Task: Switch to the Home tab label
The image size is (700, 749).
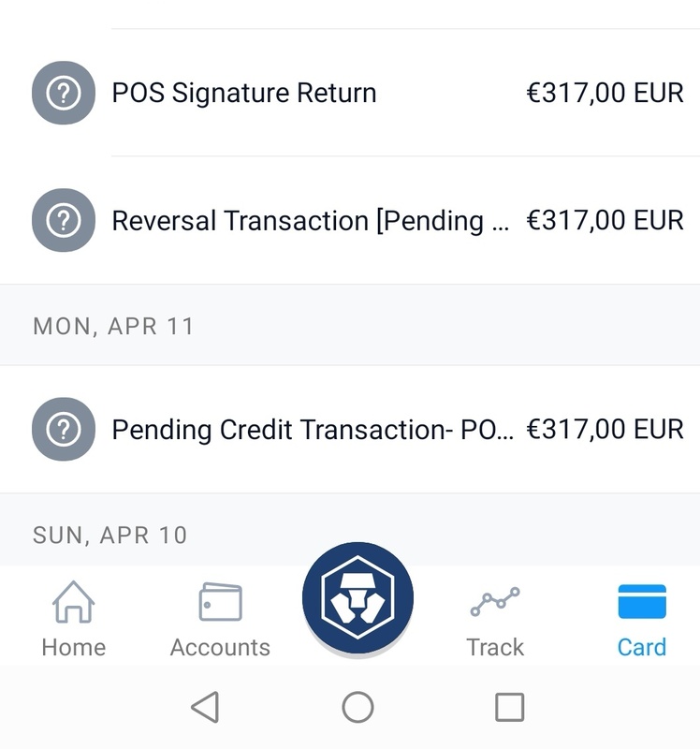Action: pos(73,647)
